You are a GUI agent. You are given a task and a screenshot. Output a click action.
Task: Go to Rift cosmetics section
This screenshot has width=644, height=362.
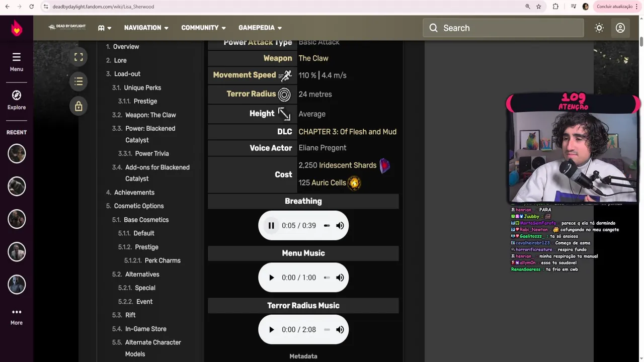tap(130, 315)
